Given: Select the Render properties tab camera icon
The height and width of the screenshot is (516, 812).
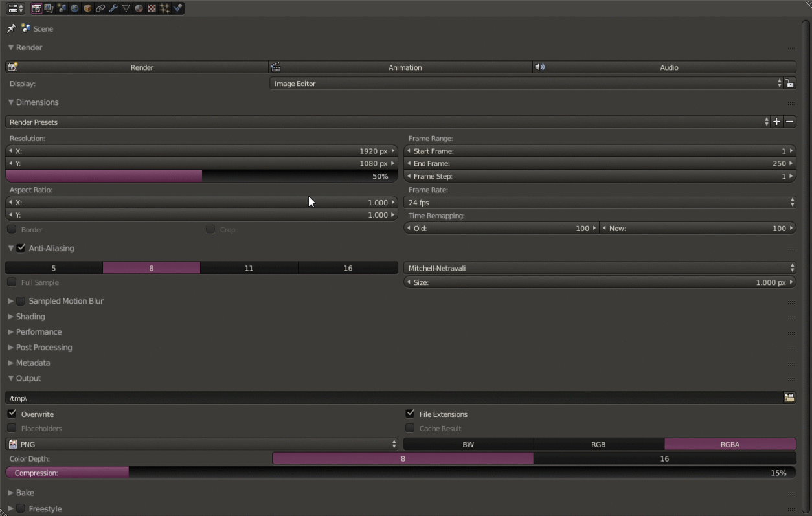Looking at the screenshot, I should [x=36, y=8].
